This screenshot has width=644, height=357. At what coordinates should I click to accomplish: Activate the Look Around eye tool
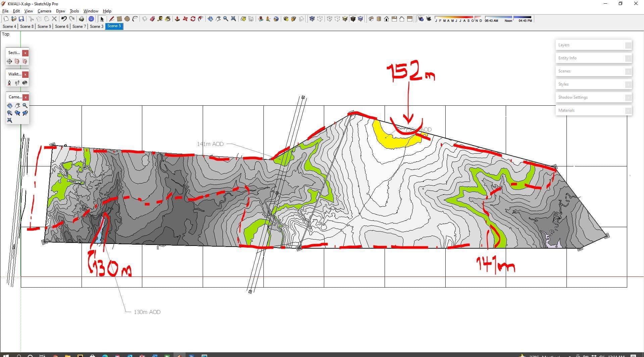click(x=25, y=83)
